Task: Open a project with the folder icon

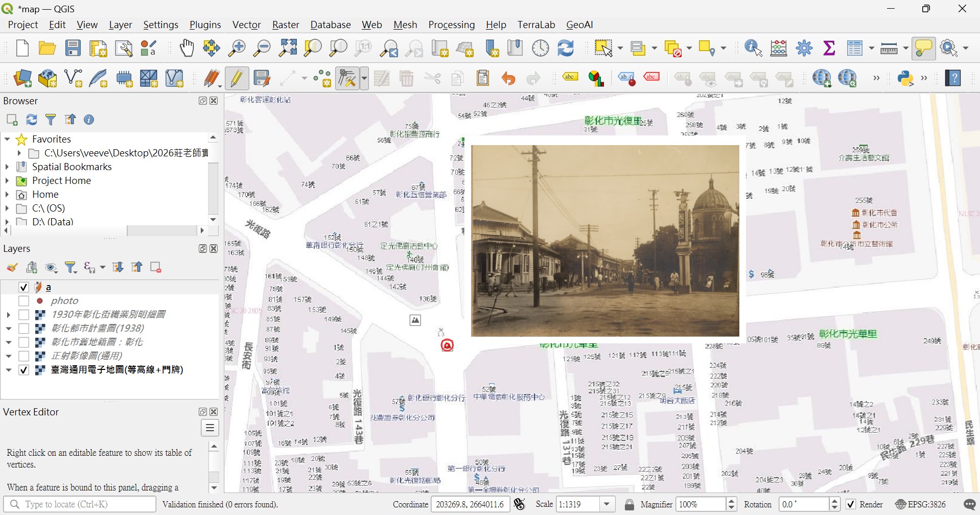Action: (x=47, y=48)
